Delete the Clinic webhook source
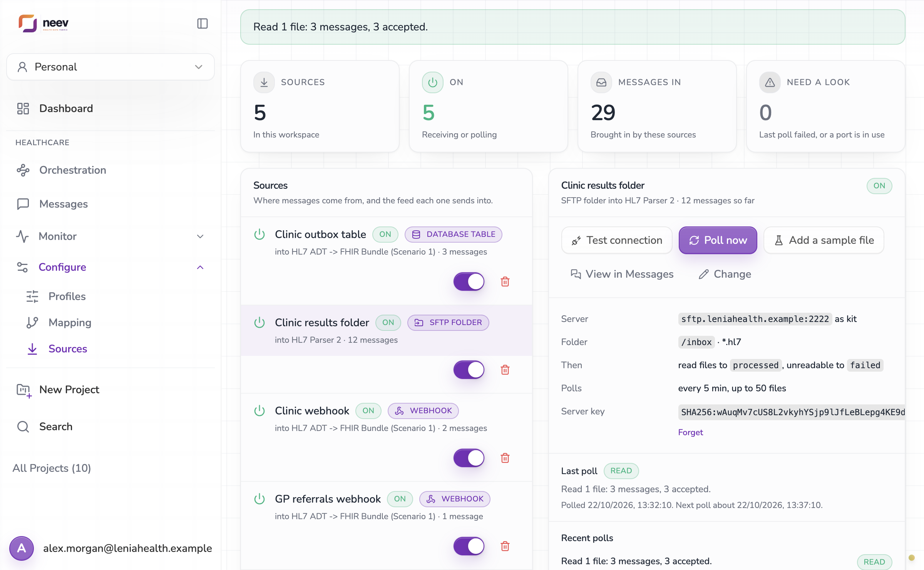 (505, 458)
